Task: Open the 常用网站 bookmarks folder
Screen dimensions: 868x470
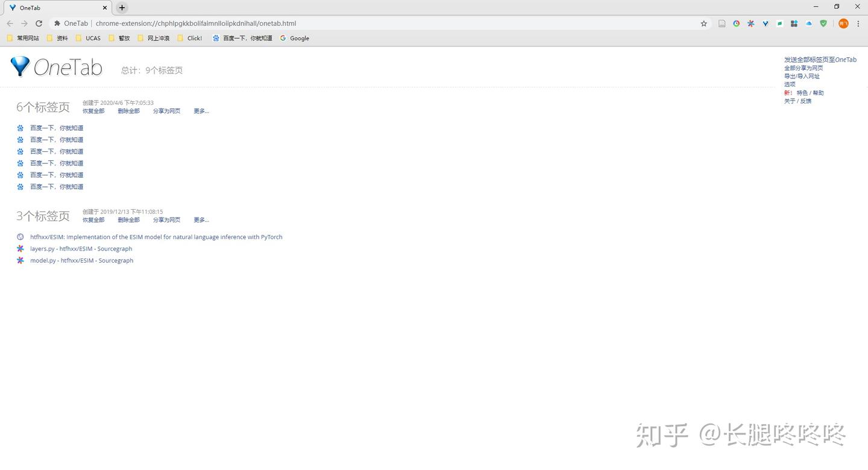Action: click(23, 38)
